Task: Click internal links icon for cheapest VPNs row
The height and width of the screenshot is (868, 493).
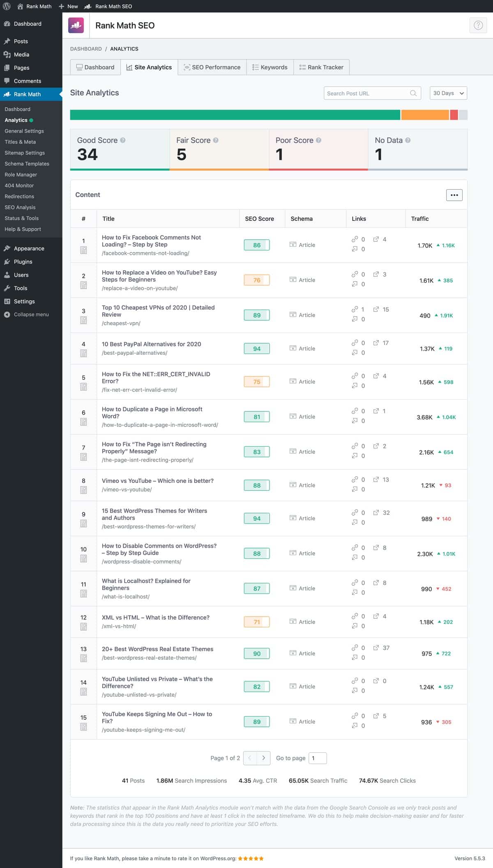Action: tap(355, 309)
